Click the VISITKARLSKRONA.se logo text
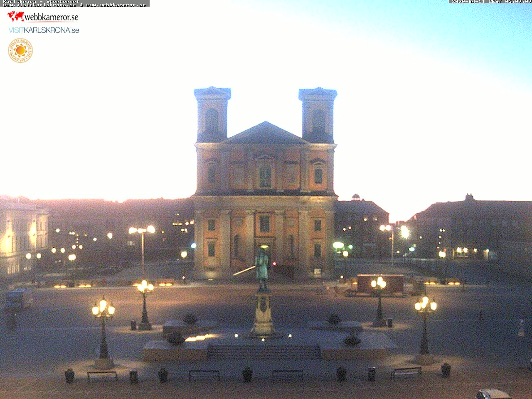Image resolution: width=532 pixels, height=399 pixels. click(44, 30)
